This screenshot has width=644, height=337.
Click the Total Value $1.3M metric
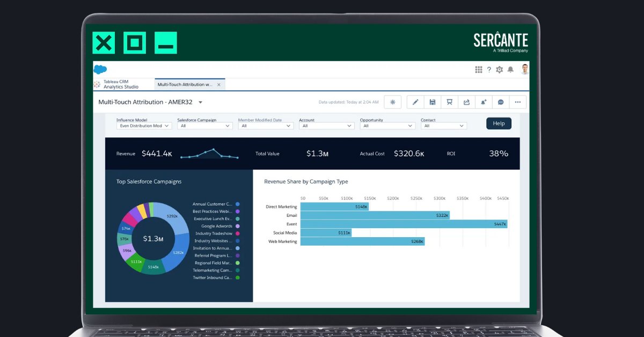(x=317, y=153)
